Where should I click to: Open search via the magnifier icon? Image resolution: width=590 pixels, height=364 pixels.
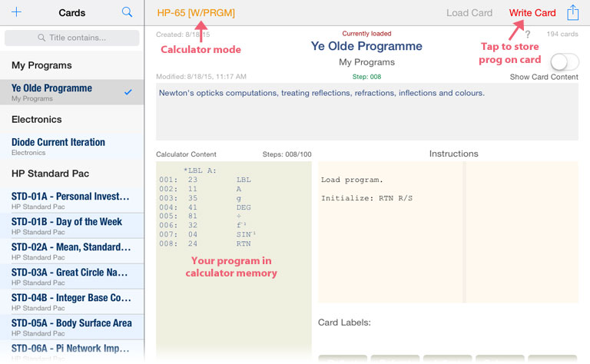pyautogui.click(x=128, y=12)
